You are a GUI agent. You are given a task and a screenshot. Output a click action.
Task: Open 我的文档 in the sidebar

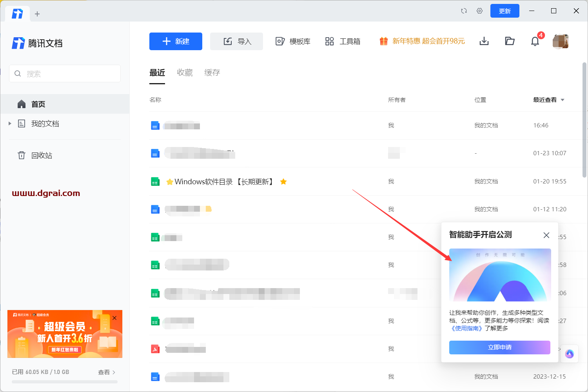45,124
